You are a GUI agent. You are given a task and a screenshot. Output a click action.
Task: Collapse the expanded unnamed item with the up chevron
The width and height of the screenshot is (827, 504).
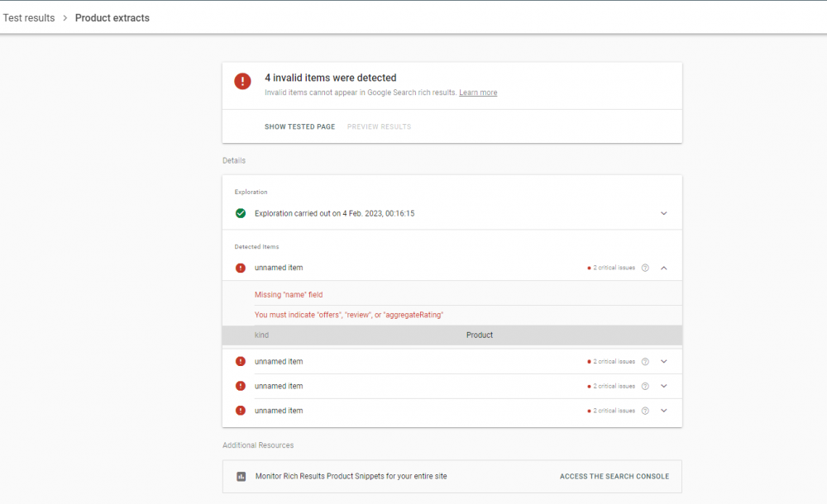664,268
